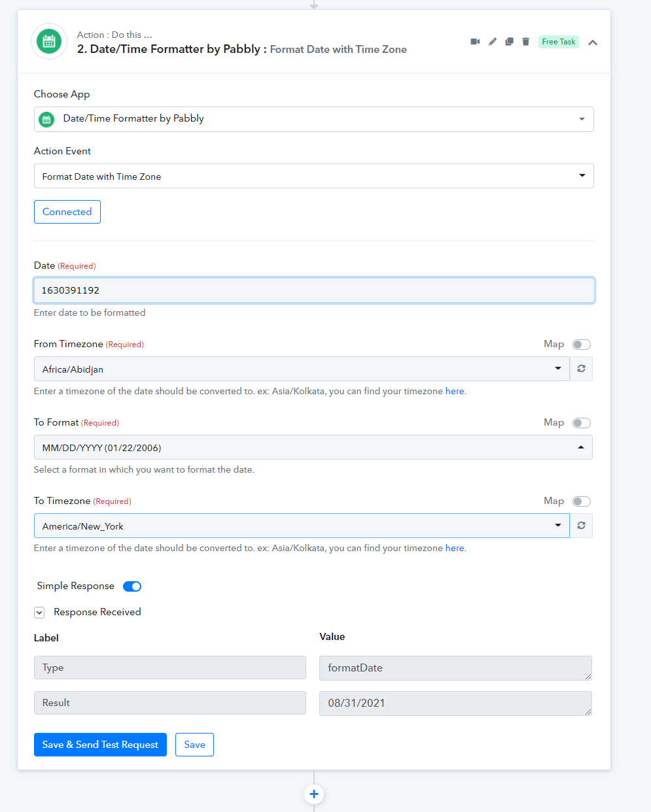The image size is (651, 812).
Task: Click the formatDate value field
Action: 455,668
